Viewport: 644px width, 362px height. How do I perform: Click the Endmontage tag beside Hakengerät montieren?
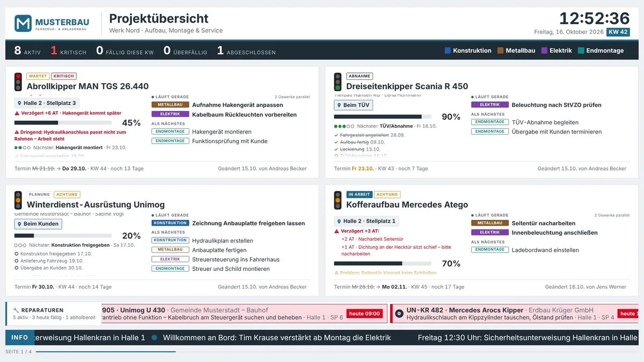[x=170, y=131]
